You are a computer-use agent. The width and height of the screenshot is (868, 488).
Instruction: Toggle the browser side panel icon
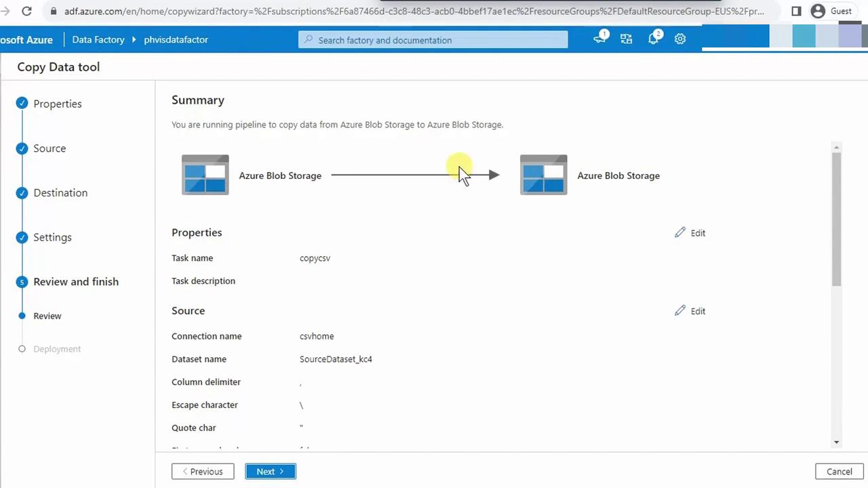(796, 11)
